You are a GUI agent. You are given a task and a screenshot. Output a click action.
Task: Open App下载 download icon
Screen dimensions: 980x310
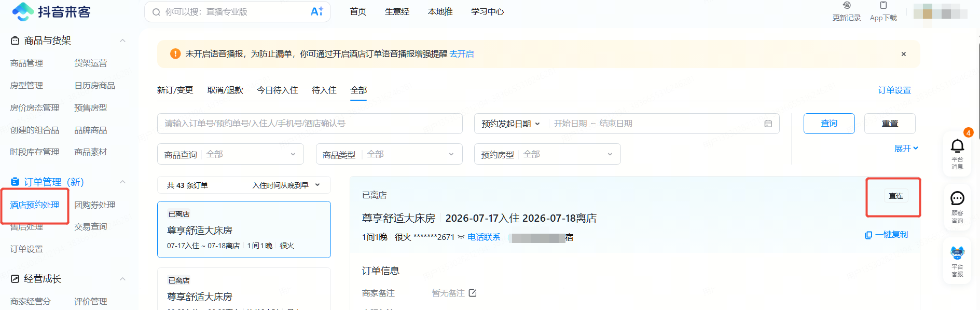point(884,6)
